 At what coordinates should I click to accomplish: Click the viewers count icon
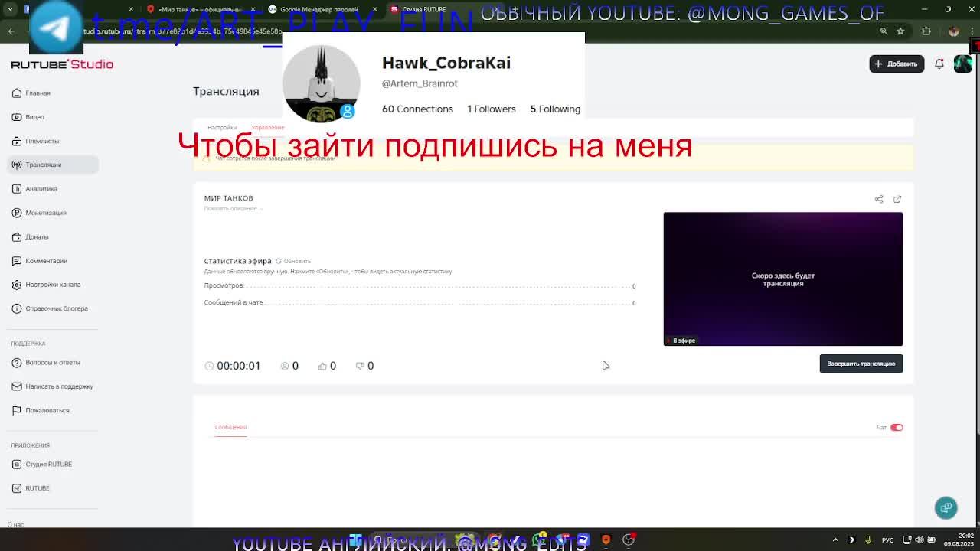click(285, 366)
